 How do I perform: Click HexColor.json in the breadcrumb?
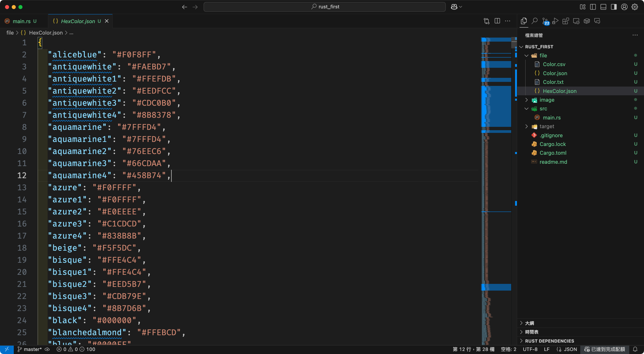click(46, 33)
